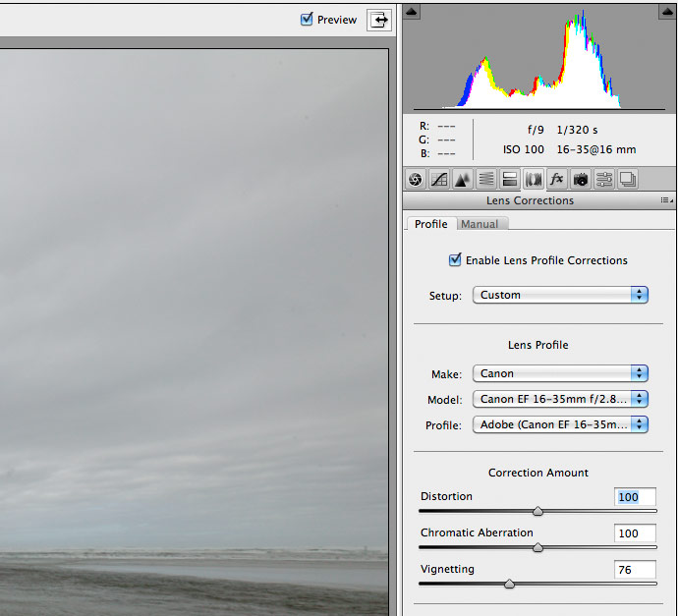Open the HSL / Grayscale panel icon
This screenshot has width=678, height=616.
(x=486, y=179)
